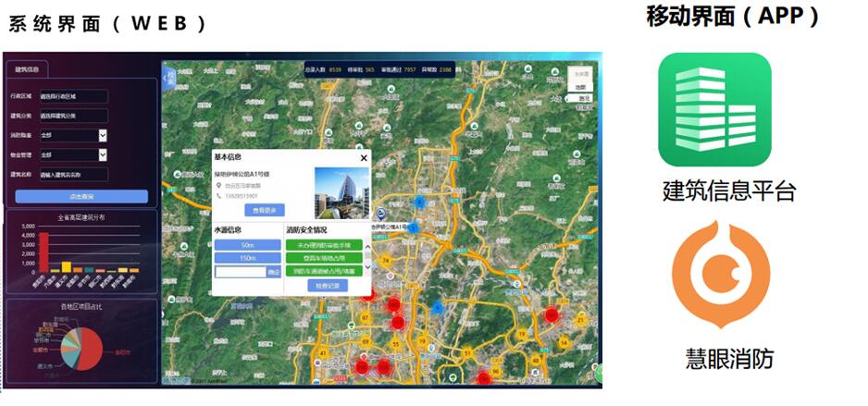Click the 未办理消防审验手续 green tag
The image size is (868, 406).
(324, 244)
